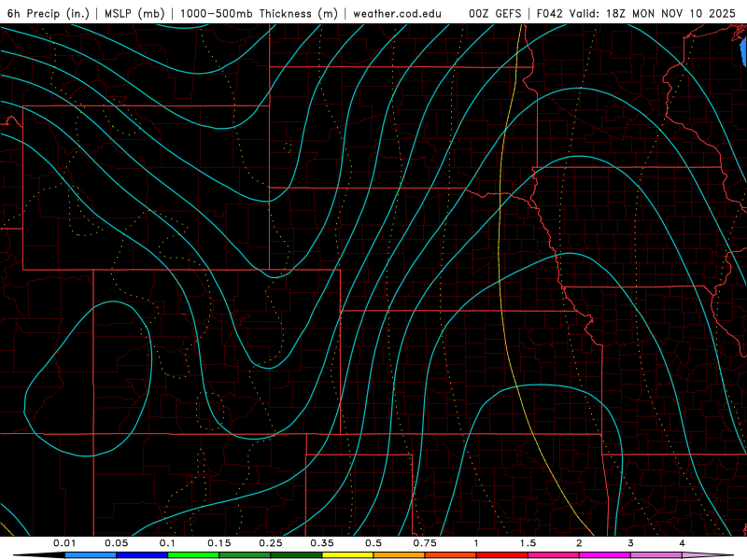Click the '3' legend value

pos(631,543)
